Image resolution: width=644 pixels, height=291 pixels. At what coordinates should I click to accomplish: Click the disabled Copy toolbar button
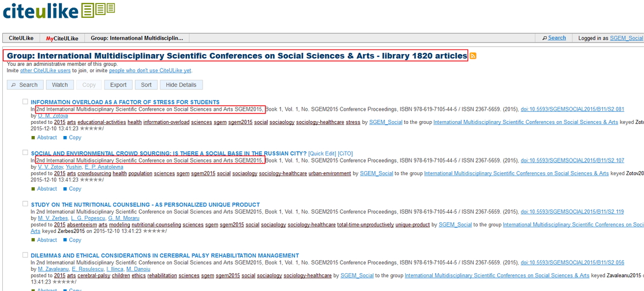89,85
